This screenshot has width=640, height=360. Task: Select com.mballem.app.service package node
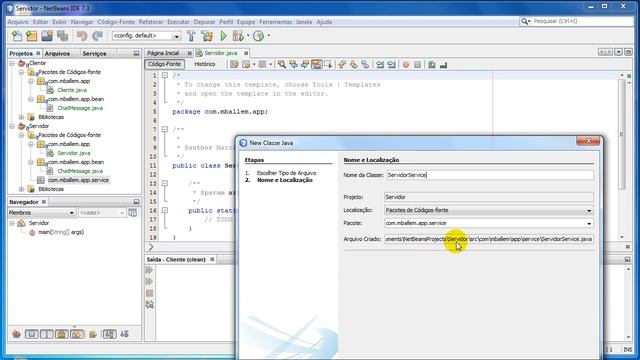[78, 180]
